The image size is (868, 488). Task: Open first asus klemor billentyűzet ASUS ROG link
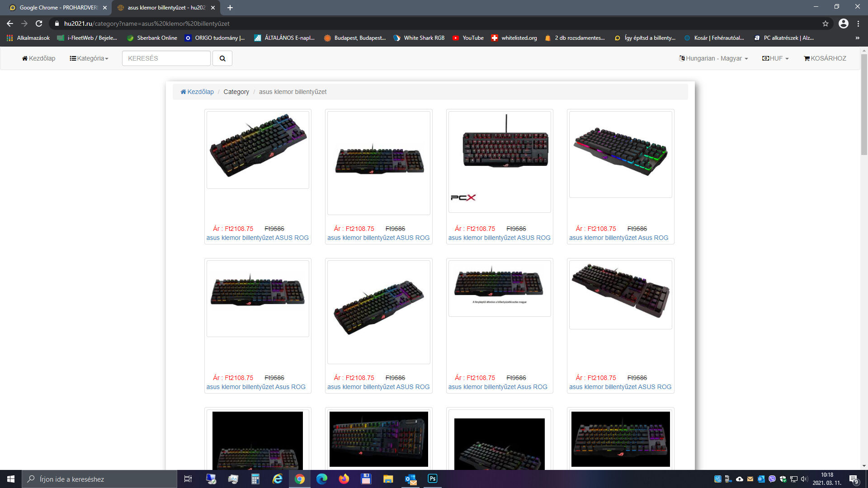tap(257, 238)
